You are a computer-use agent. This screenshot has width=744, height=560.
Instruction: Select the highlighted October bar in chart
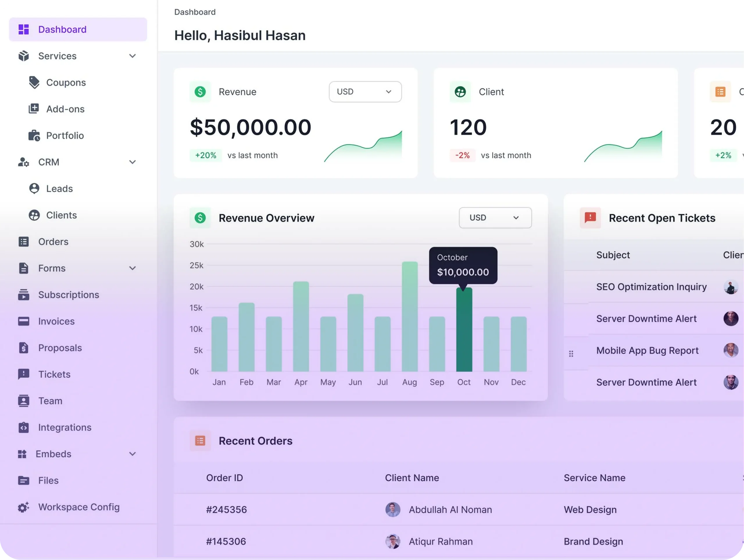click(464, 329)
